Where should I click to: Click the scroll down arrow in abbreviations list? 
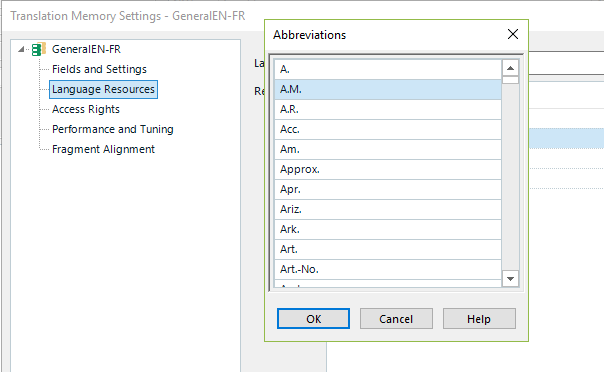(x=510, y=278)
